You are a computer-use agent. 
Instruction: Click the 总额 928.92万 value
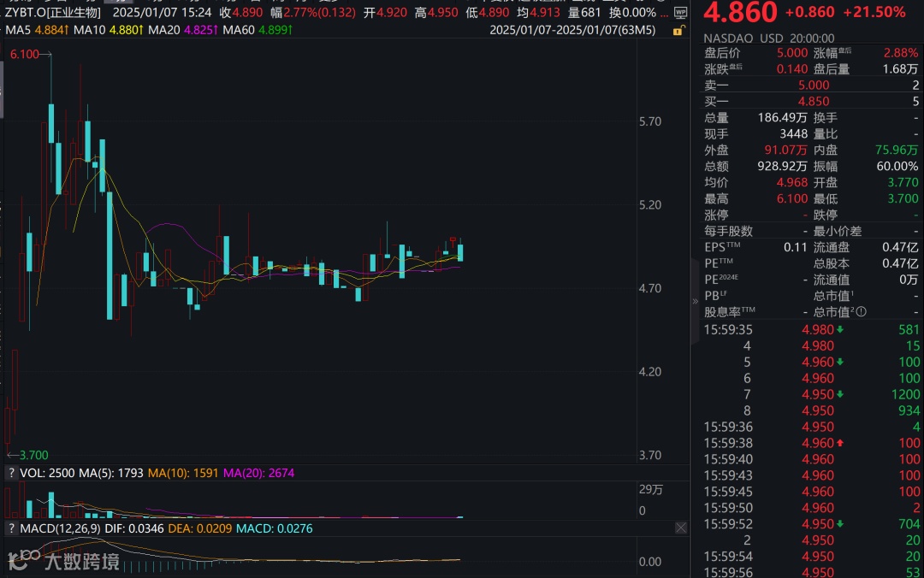tap(782, 166)
